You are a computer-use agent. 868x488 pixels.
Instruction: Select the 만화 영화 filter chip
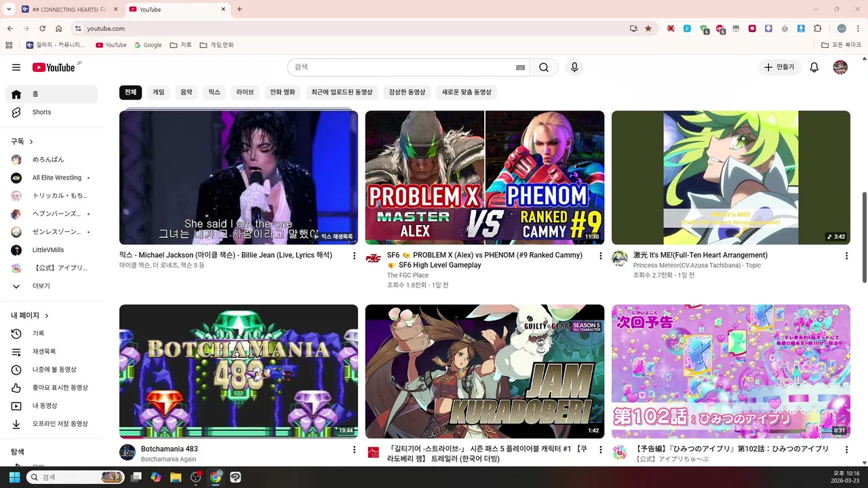point(283,92)
